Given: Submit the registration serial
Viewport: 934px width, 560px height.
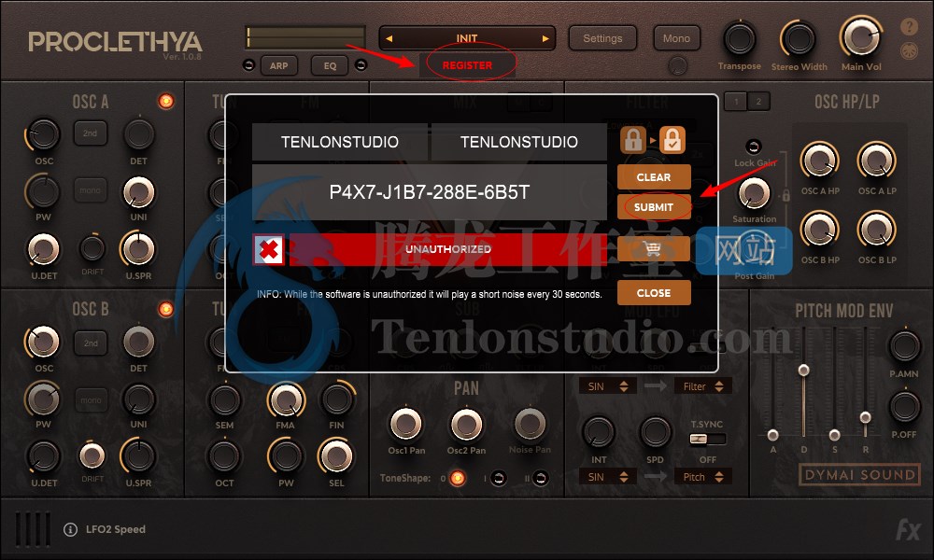Looking at the screenshot, I should pos(654,207).
